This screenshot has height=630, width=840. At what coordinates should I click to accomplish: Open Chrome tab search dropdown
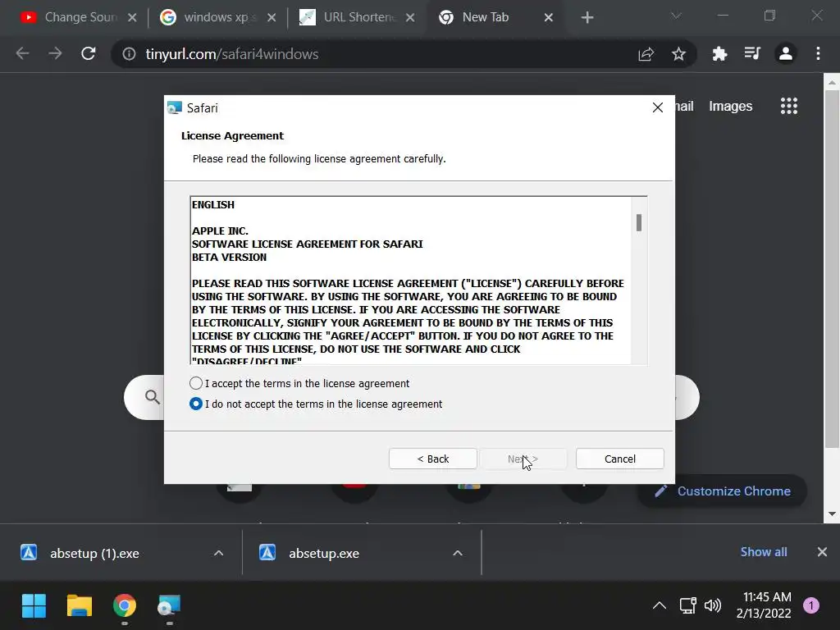pyautogui.click(x=676, y=16)
